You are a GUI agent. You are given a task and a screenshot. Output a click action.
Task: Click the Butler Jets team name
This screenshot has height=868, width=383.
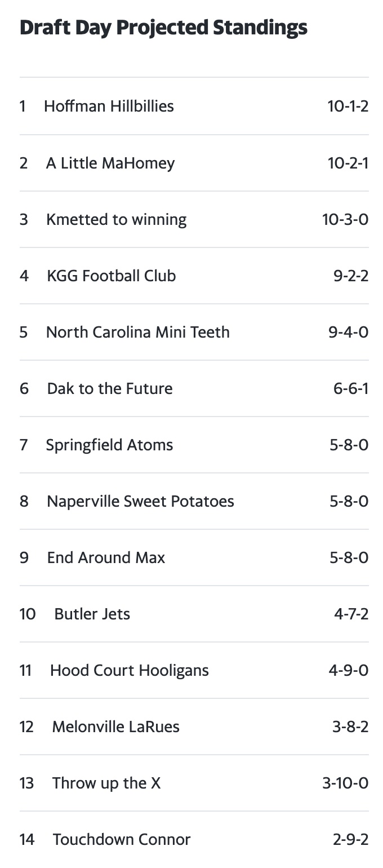pyautogui.click(x=92, y=614)
